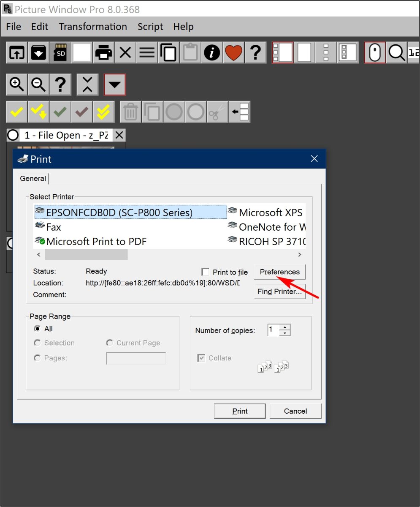Click the printer icon in toolbar
This screenshot has height=507, width=420.
click(x=104, y=53)
